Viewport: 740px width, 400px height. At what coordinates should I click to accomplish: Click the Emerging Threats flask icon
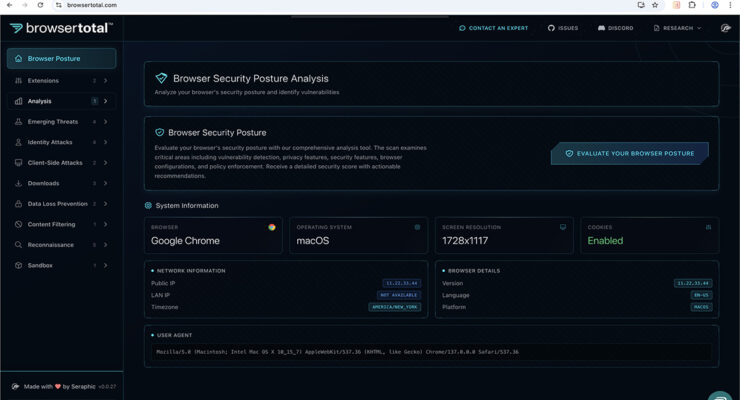18,122
